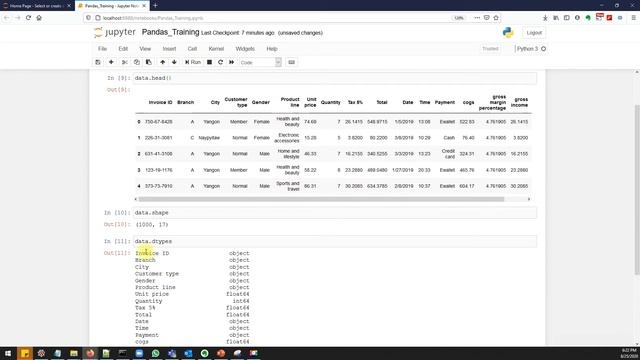
Task: Click the Logout button
Action: [x=534, y=33]
